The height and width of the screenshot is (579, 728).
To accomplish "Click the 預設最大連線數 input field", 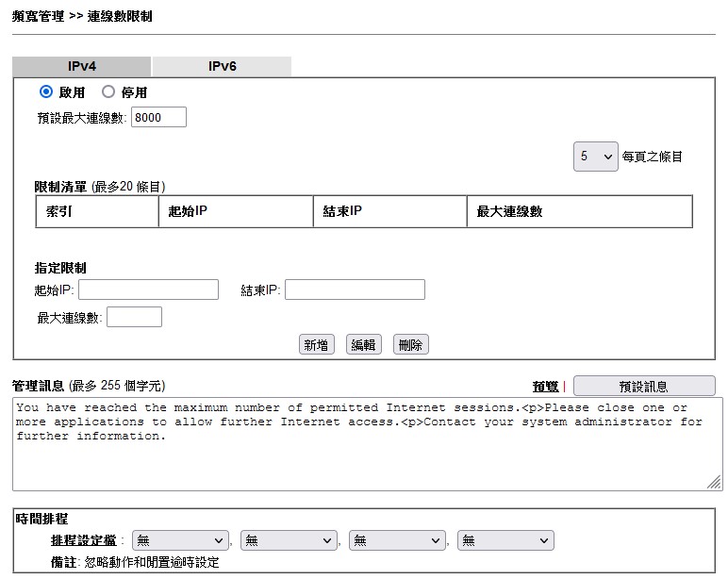I will click(x=159, y=117).
